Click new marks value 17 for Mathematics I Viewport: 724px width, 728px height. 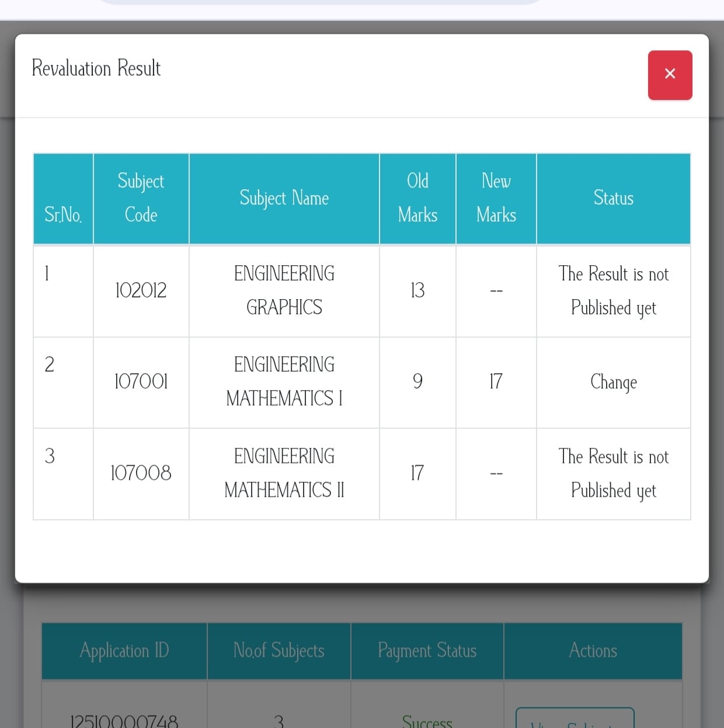click(x=496, y=382)
